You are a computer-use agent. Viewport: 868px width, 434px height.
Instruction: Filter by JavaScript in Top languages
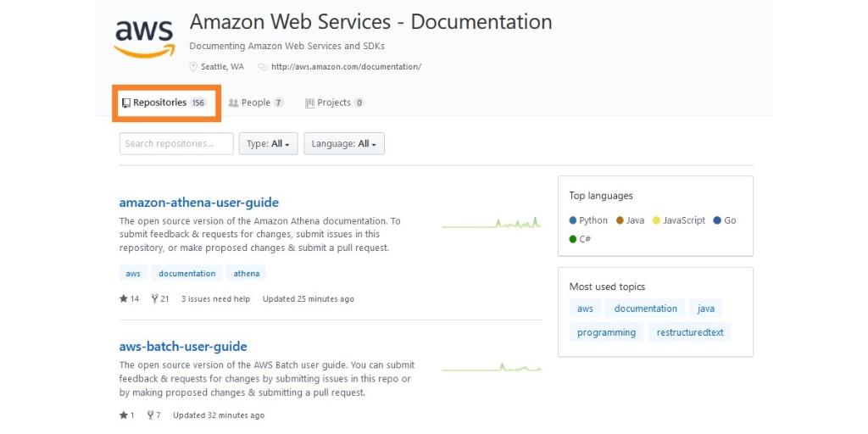[679, 220]
